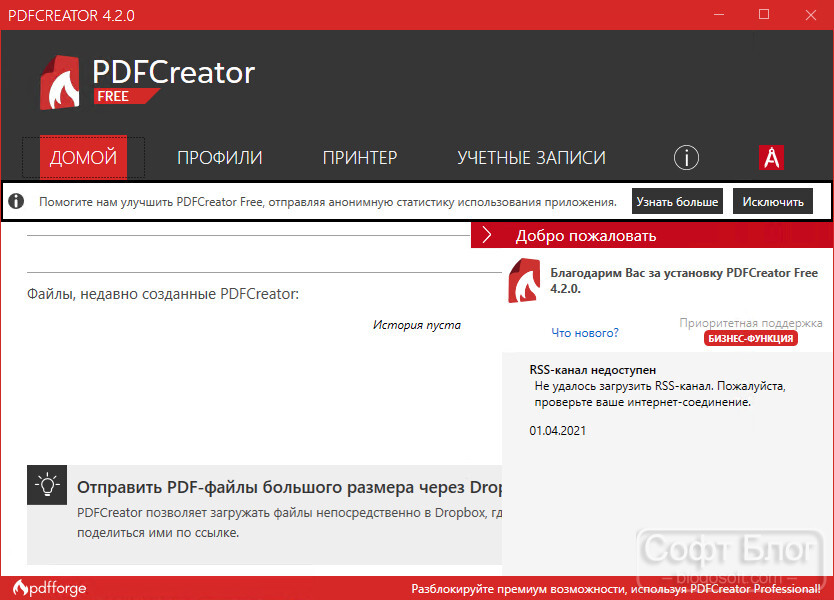Click the lightbulb tip icon
Screen dimensions: 834x600
click(47, 485)
